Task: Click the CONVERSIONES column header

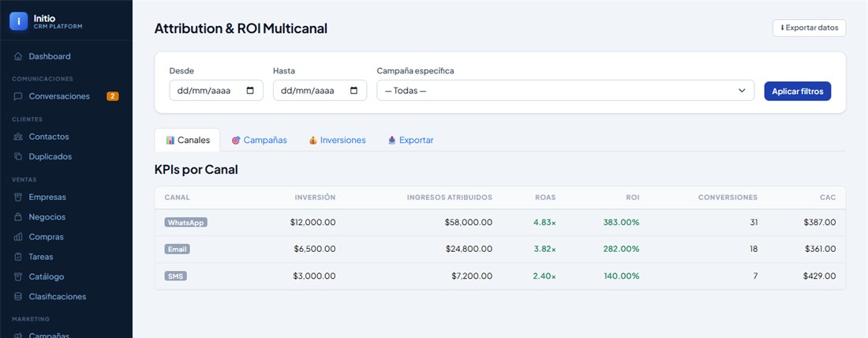Action: click(728, 197)
